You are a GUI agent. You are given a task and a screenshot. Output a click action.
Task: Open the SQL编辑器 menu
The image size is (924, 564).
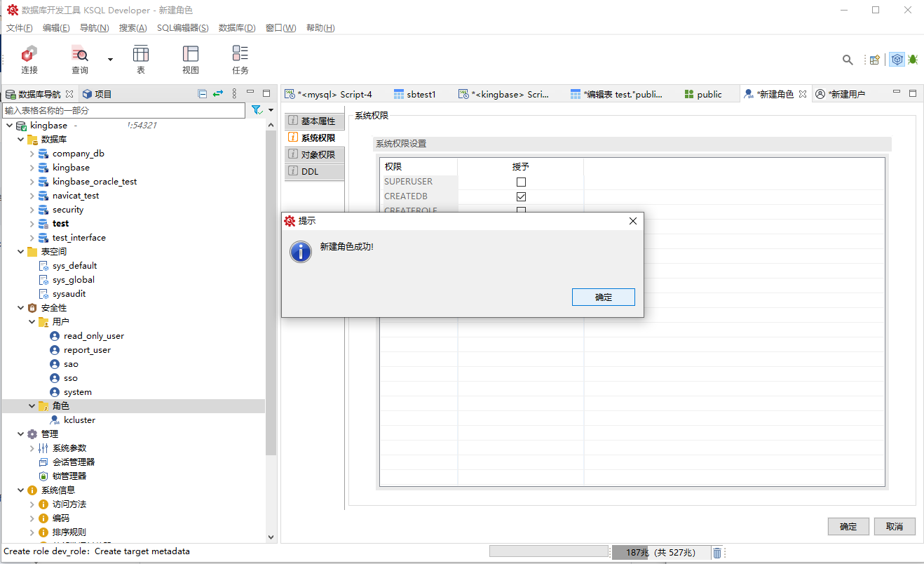coord(182,28)
